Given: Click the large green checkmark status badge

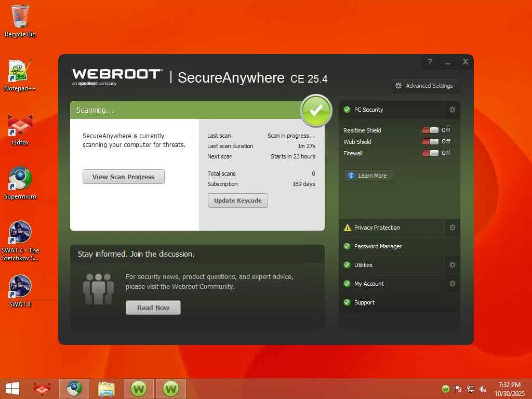Looking at the screenshot, I should coord(316,110).
